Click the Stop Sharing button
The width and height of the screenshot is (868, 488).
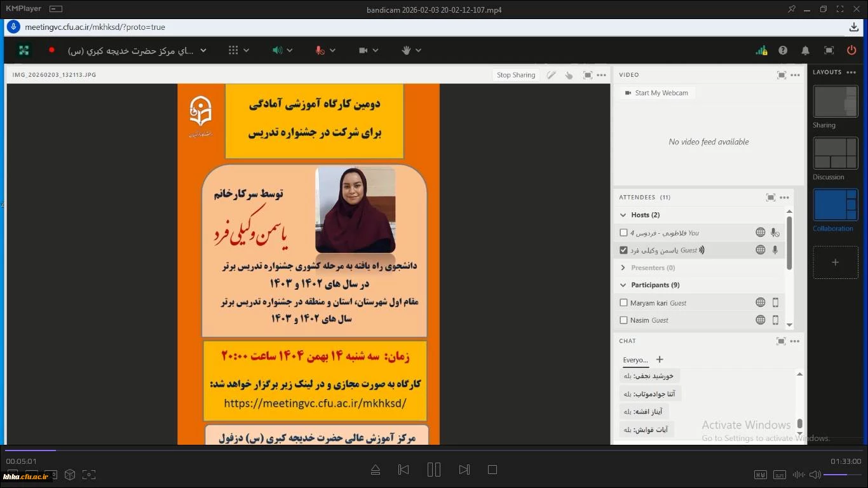pos(515,75)
